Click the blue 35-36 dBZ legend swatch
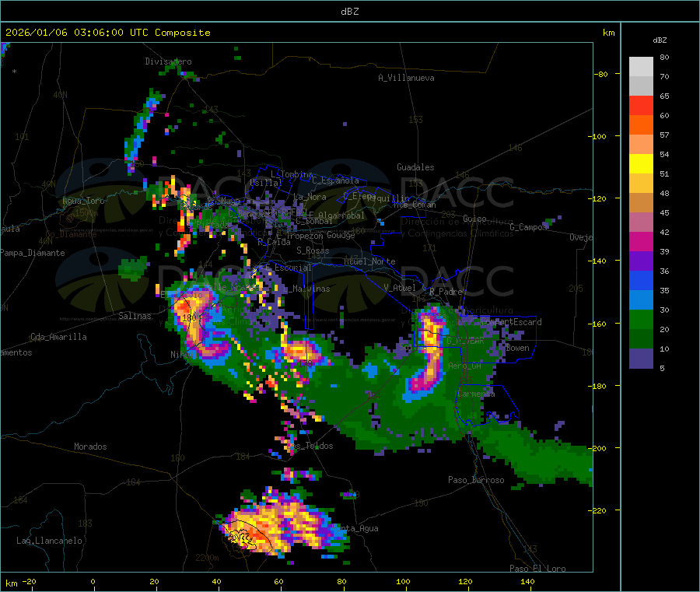The width and height of the screenshot is (700, 592). point(641,280)
